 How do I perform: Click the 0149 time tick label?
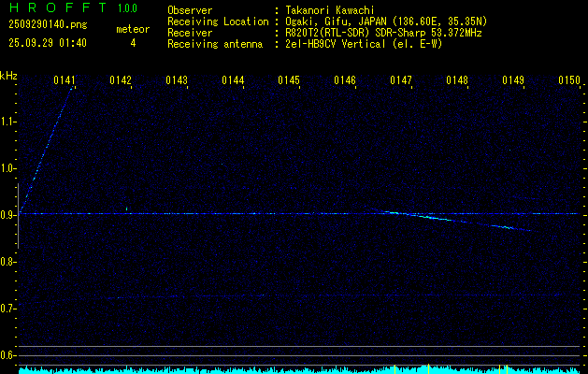coord(513,81)
